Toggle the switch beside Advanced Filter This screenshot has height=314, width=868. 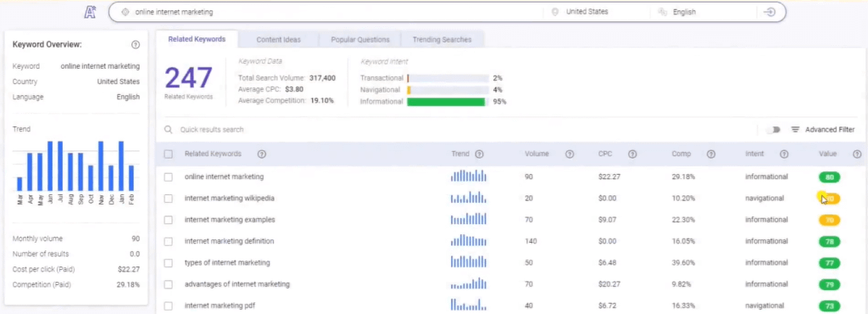pyautogui.click(x=773, y=130)
